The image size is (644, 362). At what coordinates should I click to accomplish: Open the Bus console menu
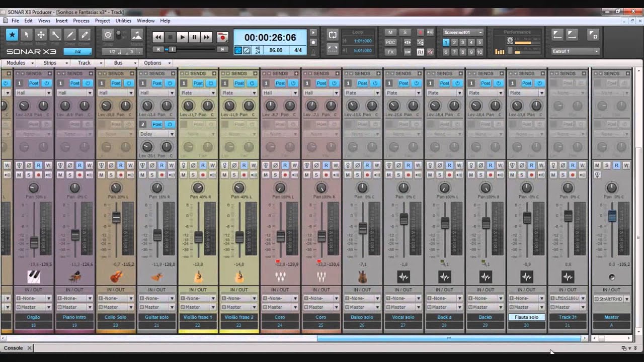coord(122,63)
